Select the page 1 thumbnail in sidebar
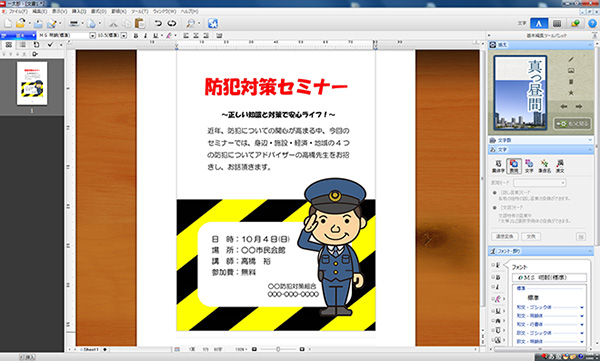Screen dimensions: 600x361 pyautogui.click(x=32, y=83)
